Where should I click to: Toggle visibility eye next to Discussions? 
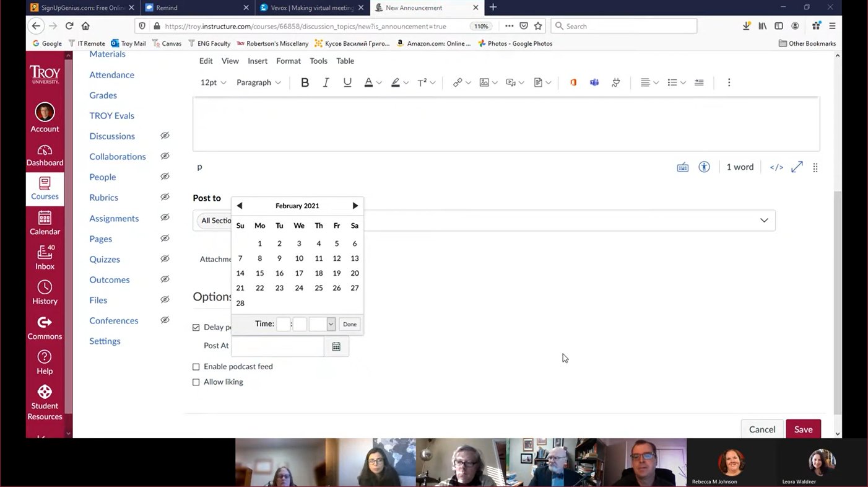165,136
